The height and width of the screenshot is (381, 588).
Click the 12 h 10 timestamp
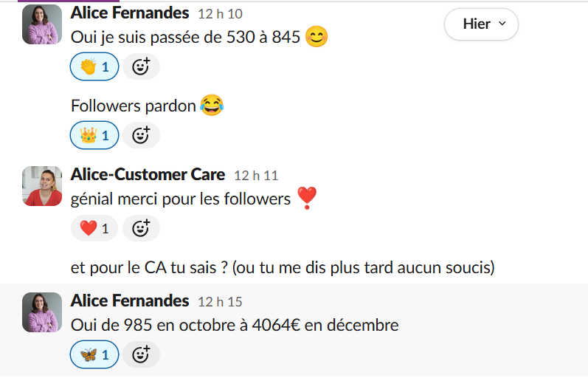(x=220, y=14)
